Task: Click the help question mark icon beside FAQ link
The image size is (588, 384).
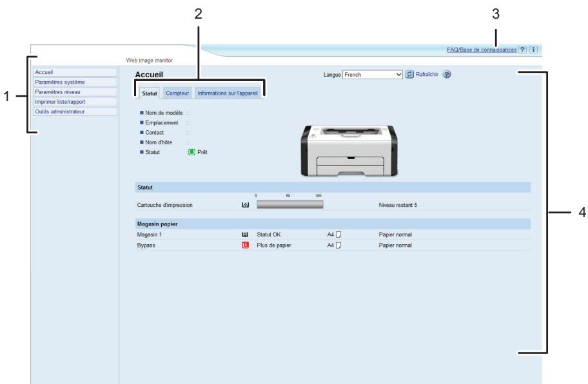Action: [x=522, y=50]
